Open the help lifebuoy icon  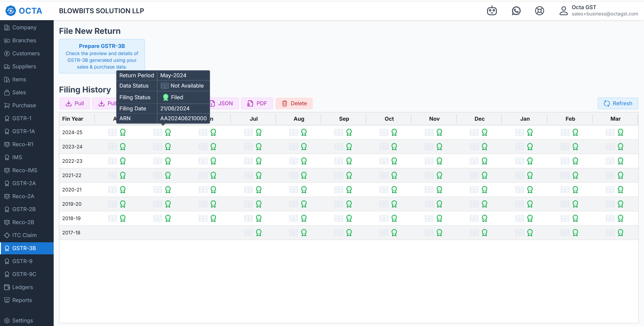539,11
